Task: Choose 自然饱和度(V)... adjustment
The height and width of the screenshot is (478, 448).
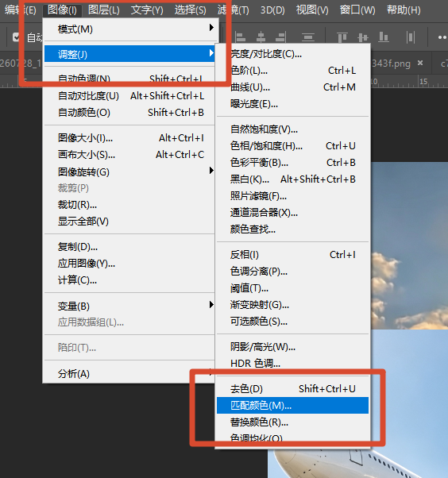Action: (292, 129)
